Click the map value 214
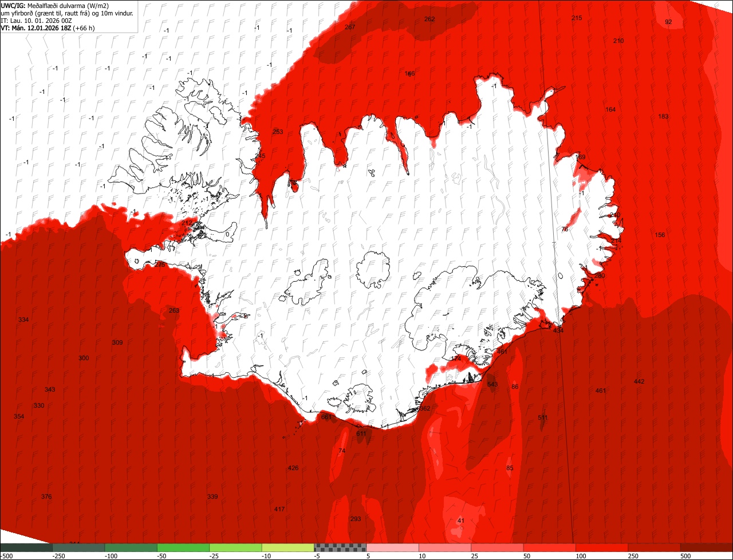 616,240
